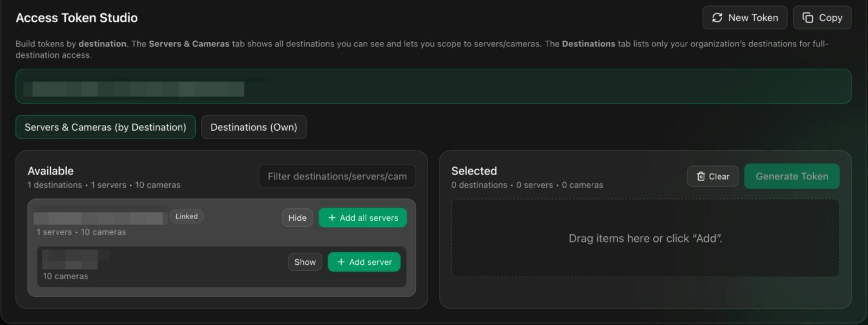Click the plus icon on Add all servers
Image resolution: width=868 pixels, height=325 pixels.
(332, 218)
